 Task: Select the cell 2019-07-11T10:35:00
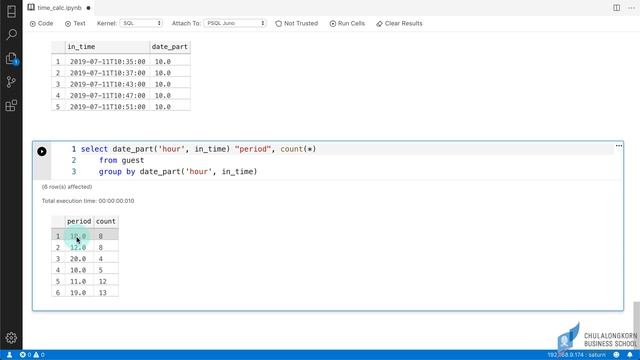(107, 62)
